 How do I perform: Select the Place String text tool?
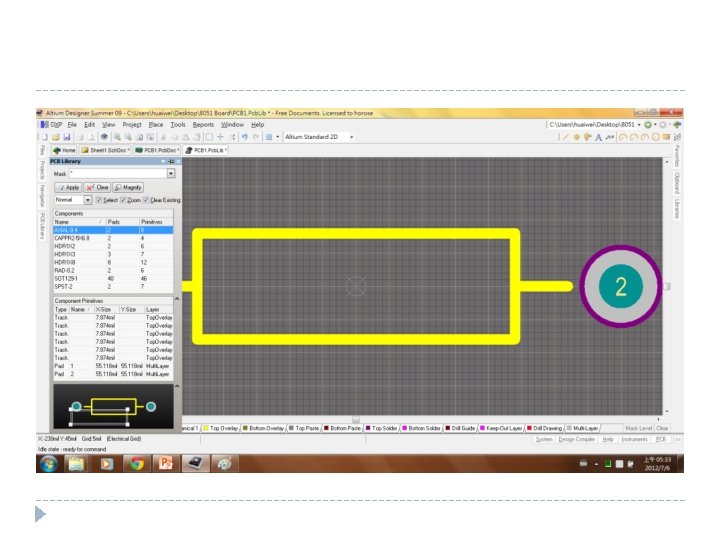point(598,137)
